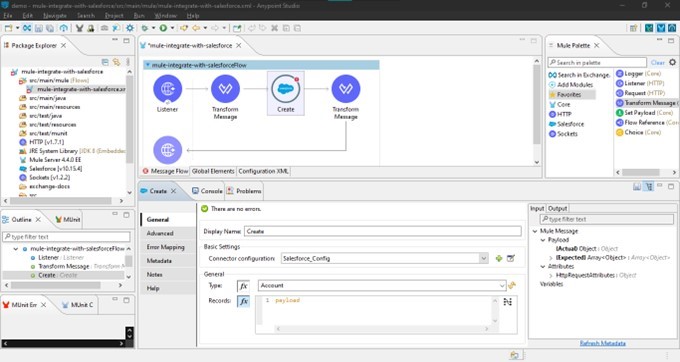Viewport: 680px width, 362px height.
Task: Select the first Transform Message node
Action: point(225,89)
